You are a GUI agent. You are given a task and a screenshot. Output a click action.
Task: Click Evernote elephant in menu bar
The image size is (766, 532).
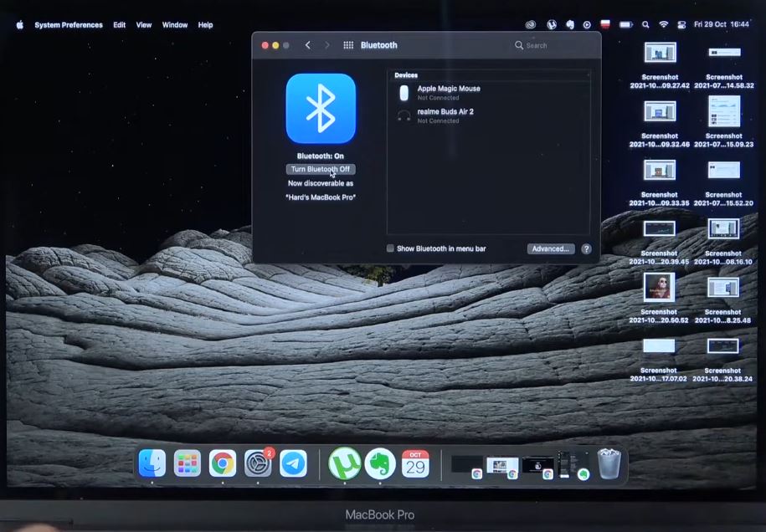click(569, 24)
